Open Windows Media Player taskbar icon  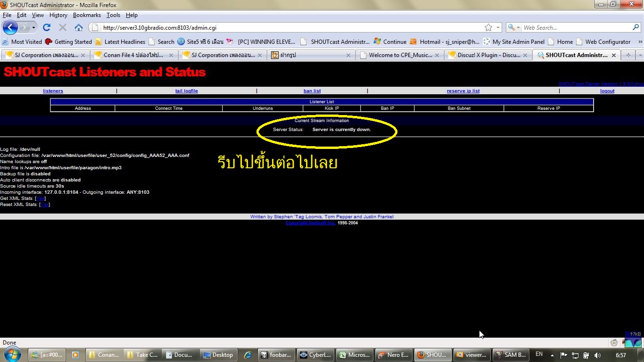point(75,355)
